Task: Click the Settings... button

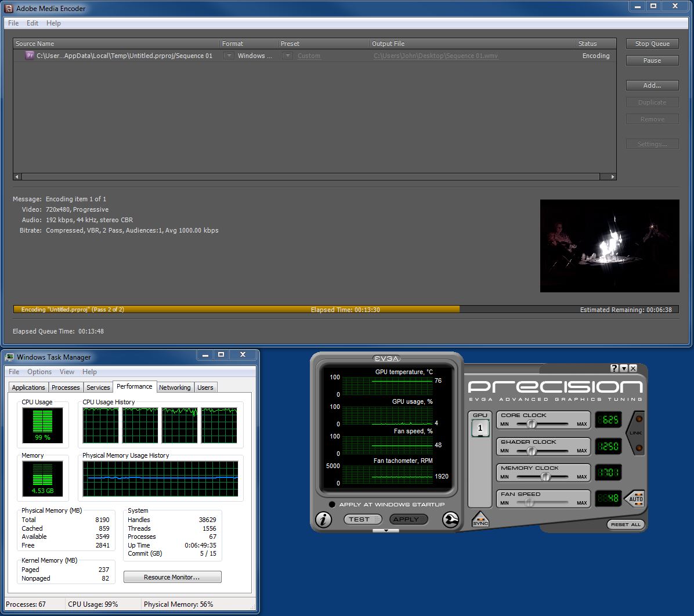Action: coord(652,144)
